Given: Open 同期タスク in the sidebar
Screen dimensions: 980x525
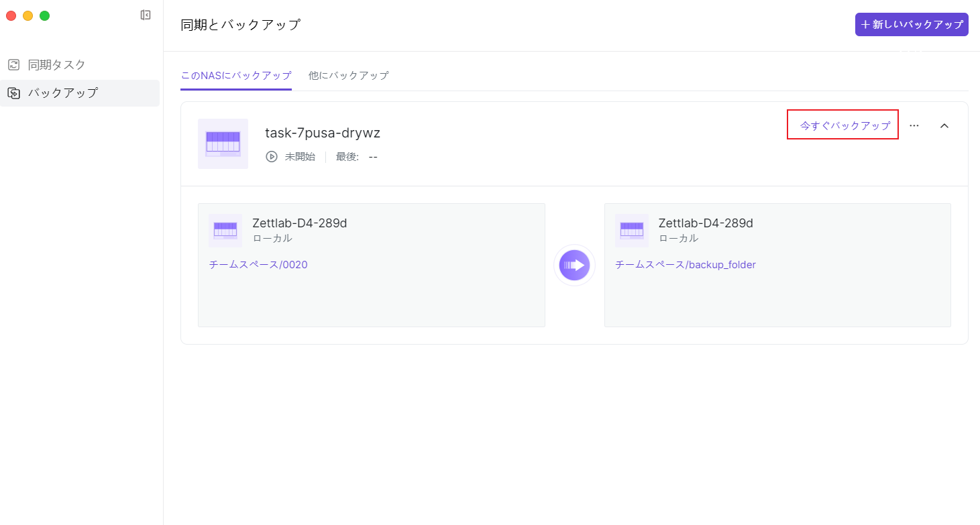Looking at the screenshot, I should coord(57,65).
